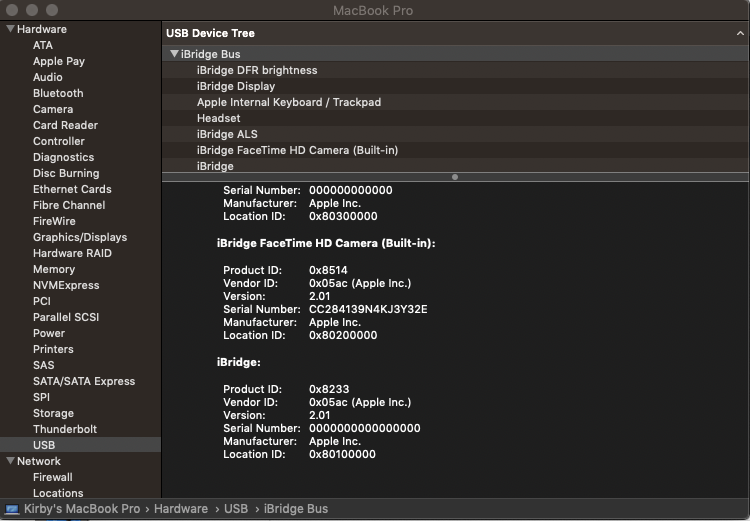750x521 pixels.
Task: Select SATA/SATA Express in the sidebar
Action: pos(84,381)
